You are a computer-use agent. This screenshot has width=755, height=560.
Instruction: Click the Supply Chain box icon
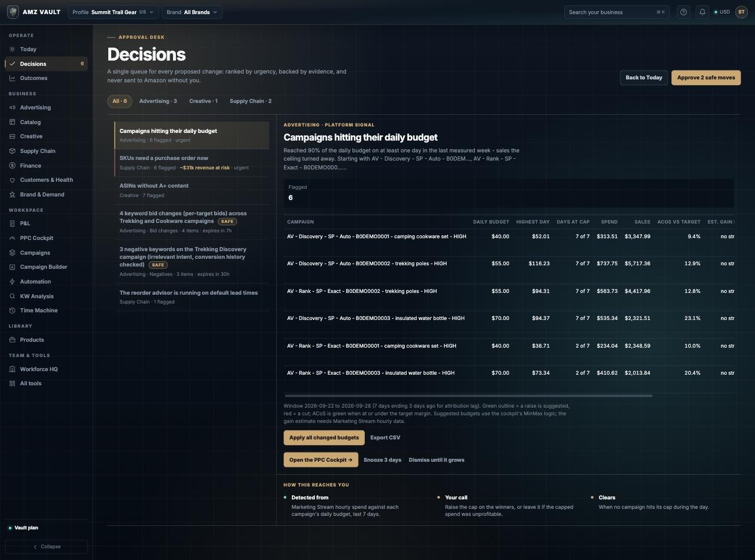tap(12, 151)
